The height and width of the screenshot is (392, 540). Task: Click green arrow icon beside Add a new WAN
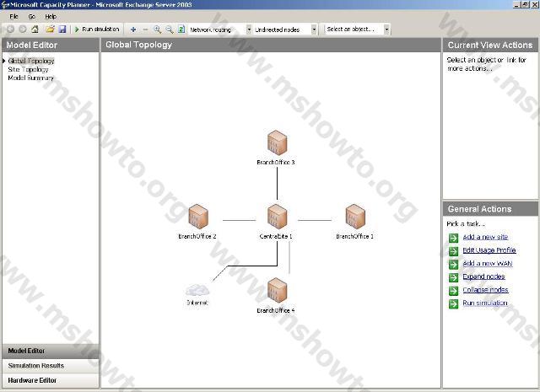(x=454, y=265)
